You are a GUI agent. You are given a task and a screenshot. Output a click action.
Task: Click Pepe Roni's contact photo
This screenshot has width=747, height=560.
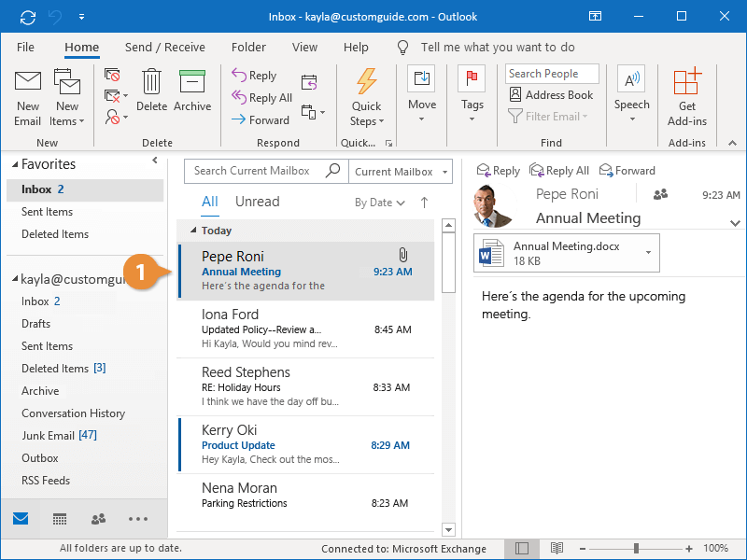click(x=494, y=205)
